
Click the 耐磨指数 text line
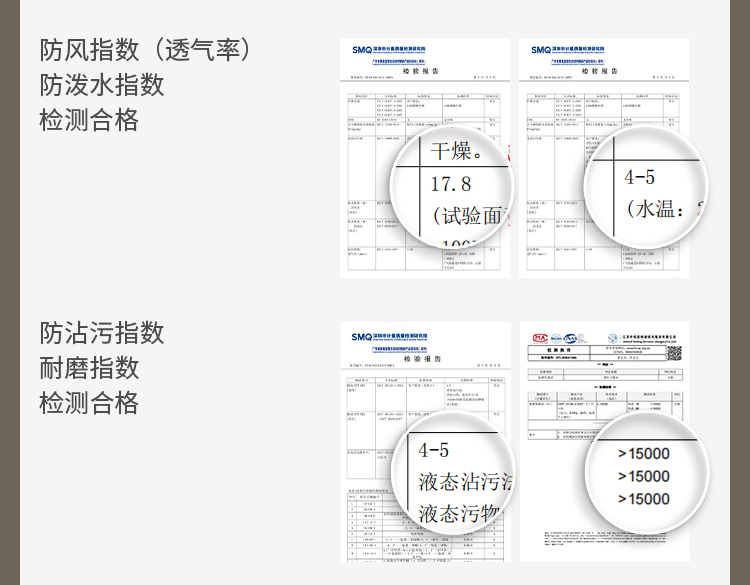tap(89, 367)
